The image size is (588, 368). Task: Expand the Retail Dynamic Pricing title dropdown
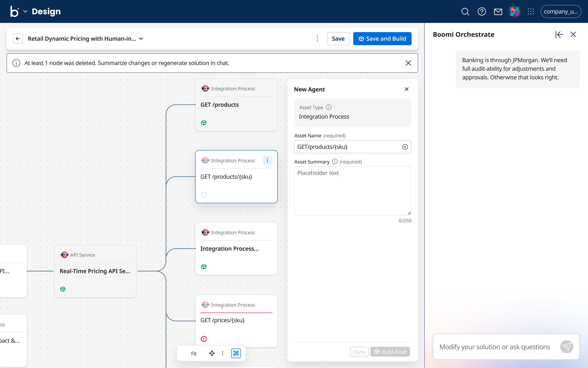[x=141, y=39]
